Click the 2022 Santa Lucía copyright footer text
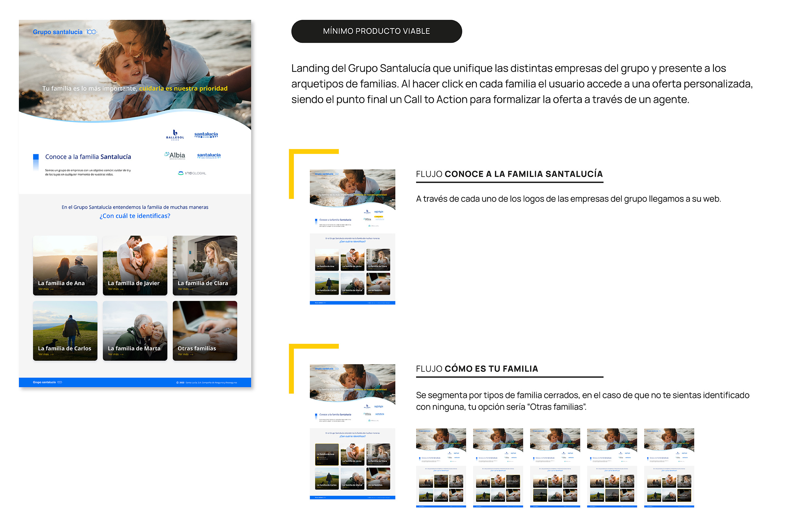The width and height of the screenshot is (812, 521). 207,382
